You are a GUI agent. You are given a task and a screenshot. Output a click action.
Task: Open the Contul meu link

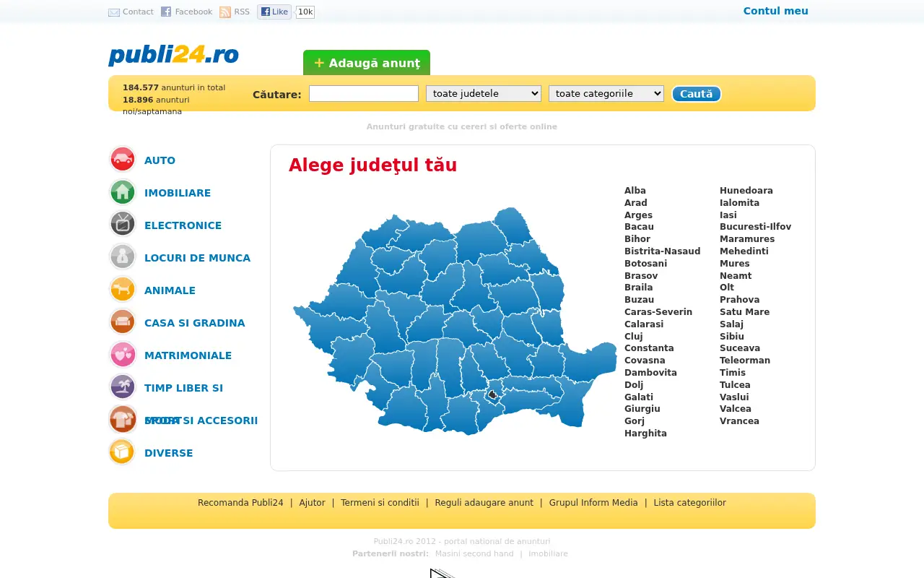pyautogui.click(x=776, y=11)
